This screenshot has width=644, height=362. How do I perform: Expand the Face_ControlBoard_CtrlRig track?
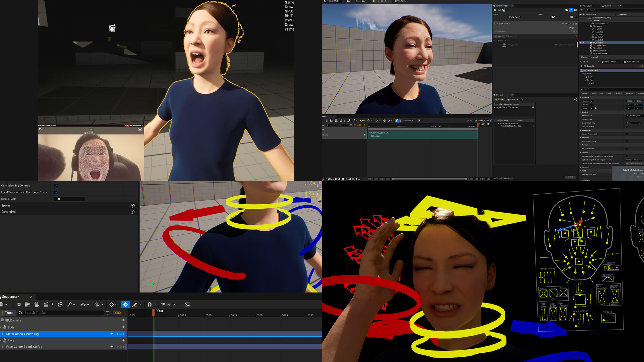3,347
